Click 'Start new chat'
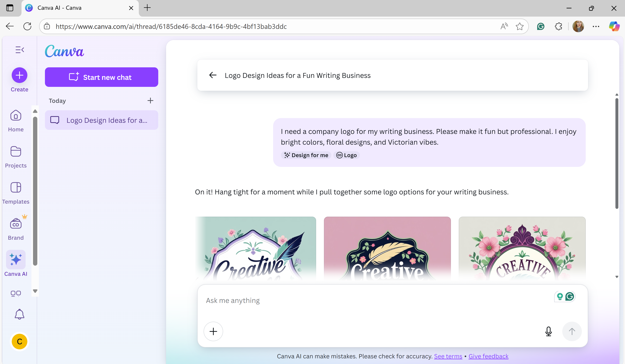 coord(101,77)
